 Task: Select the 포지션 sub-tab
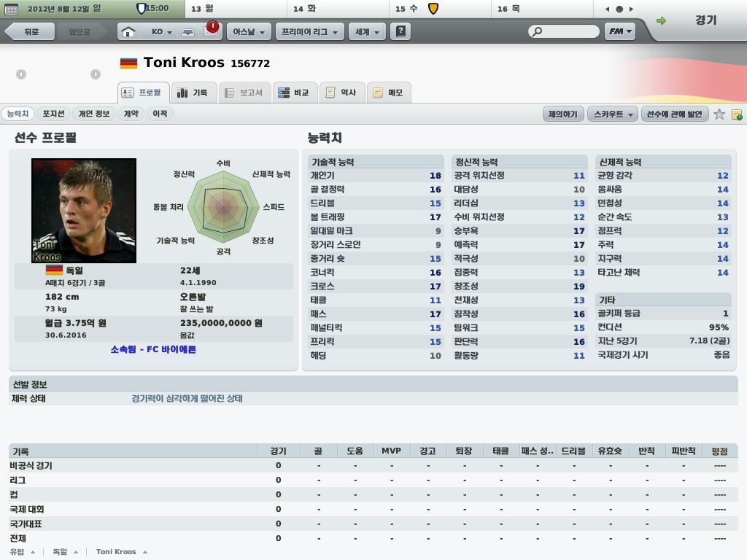(53, 114)
